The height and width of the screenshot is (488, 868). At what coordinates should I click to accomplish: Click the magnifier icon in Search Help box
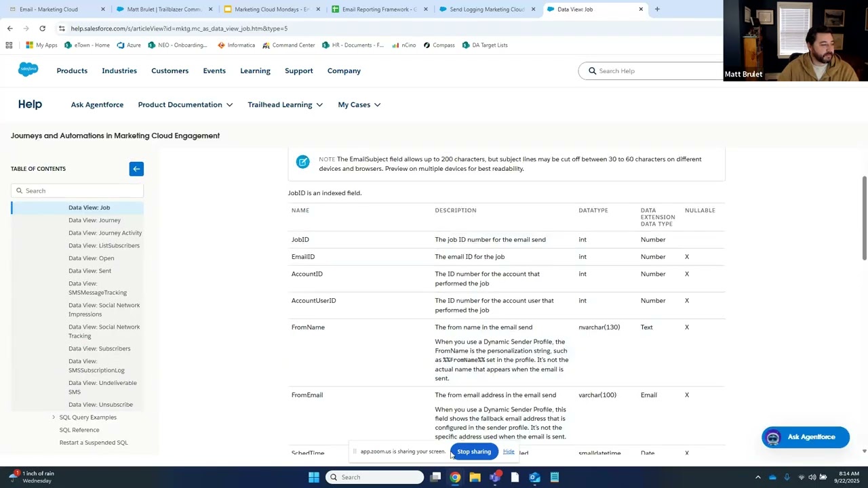(592, 70)
